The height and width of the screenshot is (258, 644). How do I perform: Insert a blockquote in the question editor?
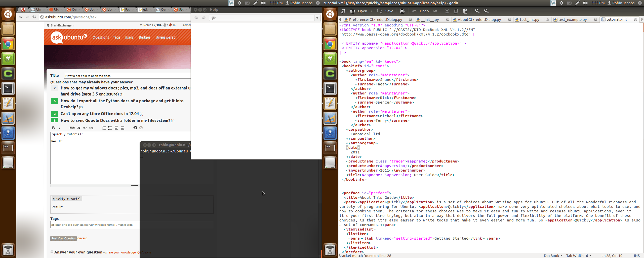[x=79, y=128]
